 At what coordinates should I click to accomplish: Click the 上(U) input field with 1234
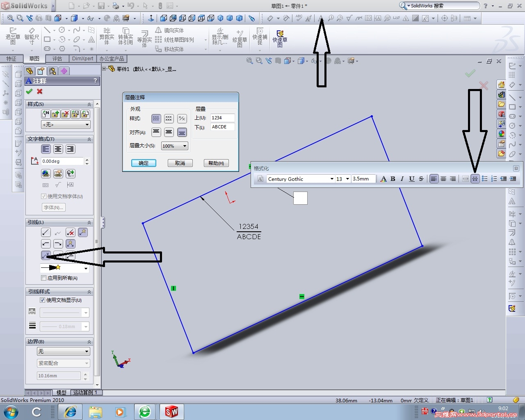(223, 118)
